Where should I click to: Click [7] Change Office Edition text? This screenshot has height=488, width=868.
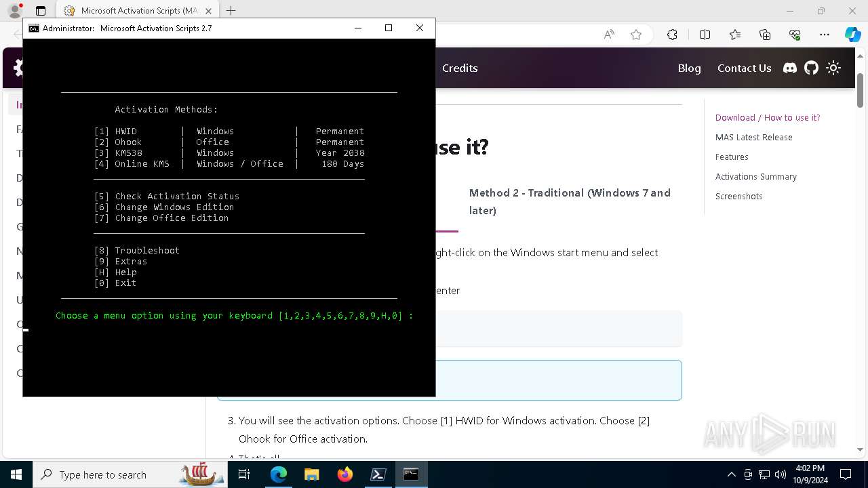[161, 218]
